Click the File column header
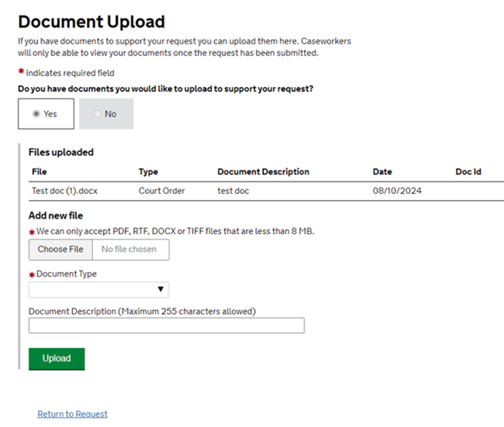This screenshot has width=504, height=427. [40, 172]
